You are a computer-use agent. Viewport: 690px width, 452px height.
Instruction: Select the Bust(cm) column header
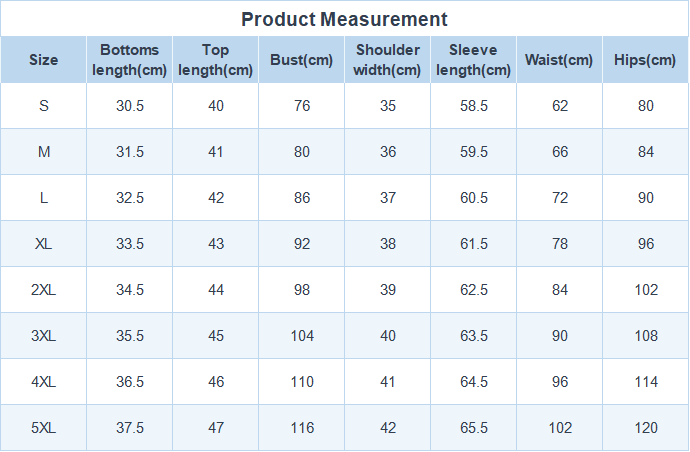click(301, 60)
